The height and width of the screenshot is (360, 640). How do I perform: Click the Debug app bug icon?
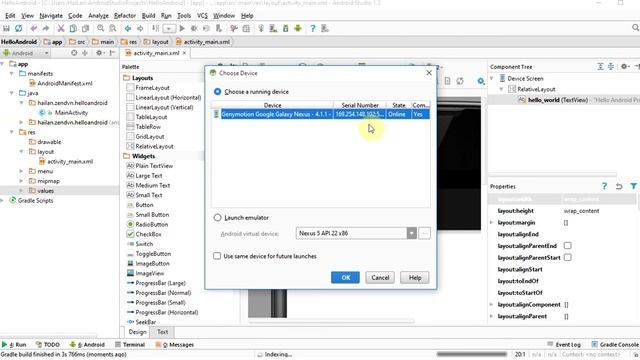click(194, 28)
